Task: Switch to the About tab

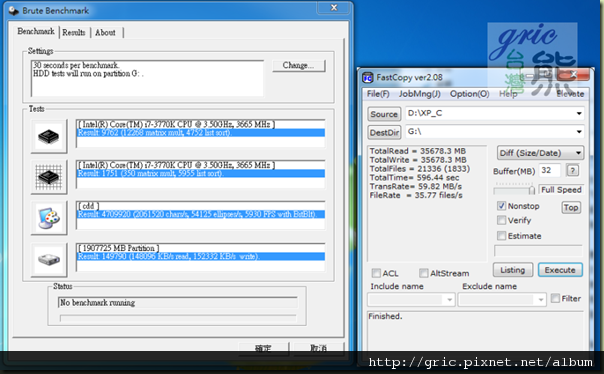Action: (x=105, y=33)
